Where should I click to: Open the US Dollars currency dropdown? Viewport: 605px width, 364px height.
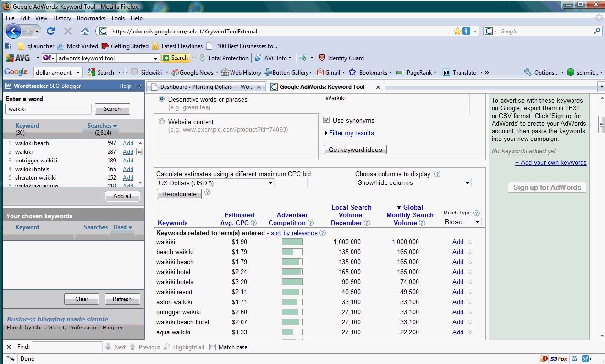point(215,183)
